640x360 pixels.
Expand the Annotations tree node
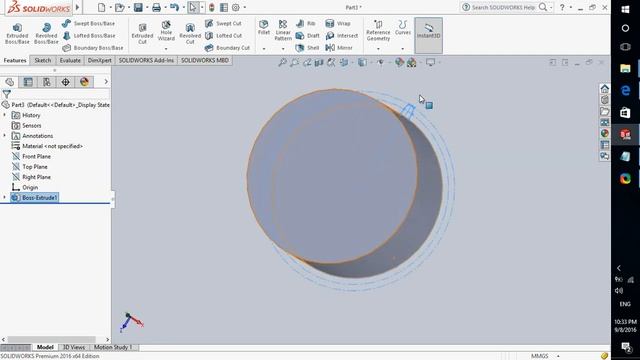[x=5, y=136]
